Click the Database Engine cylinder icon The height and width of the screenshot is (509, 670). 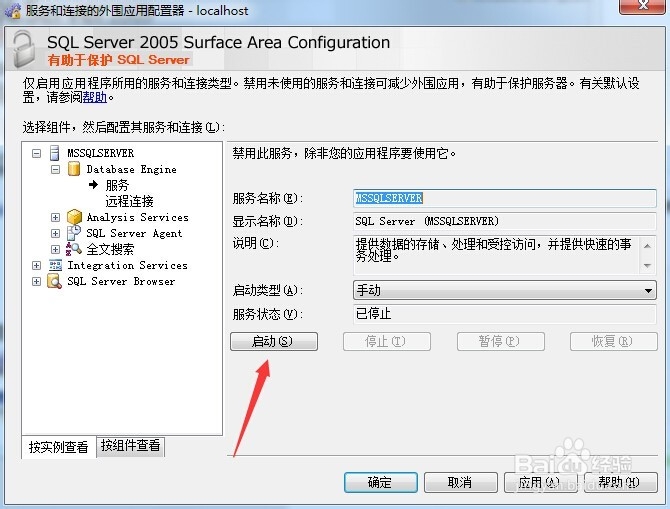click(74, 169)
